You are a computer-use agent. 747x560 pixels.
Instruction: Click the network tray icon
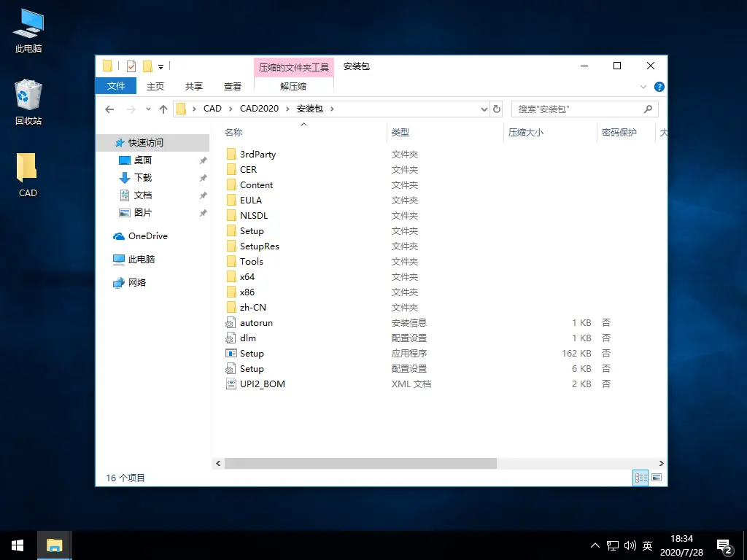(x=613, y=545)
